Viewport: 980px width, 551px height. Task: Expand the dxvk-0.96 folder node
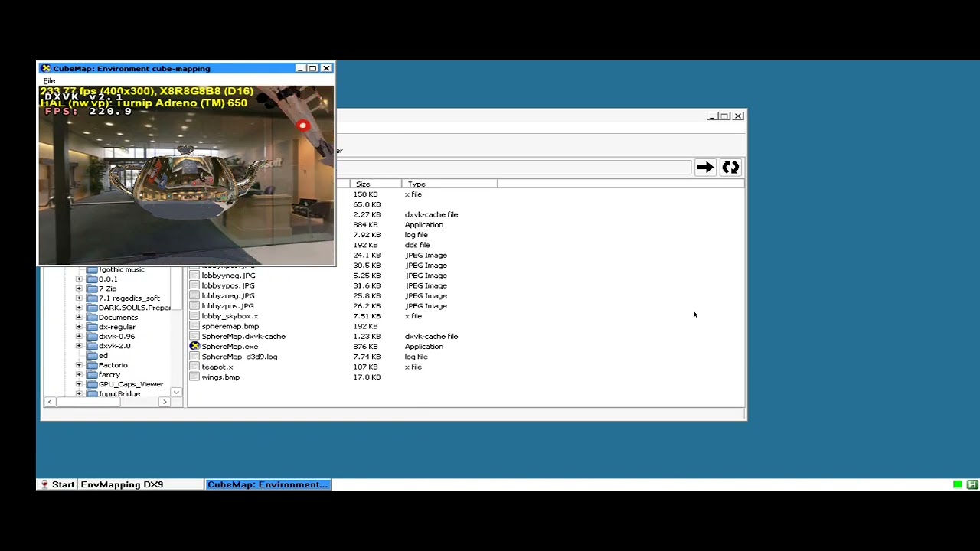79,337
